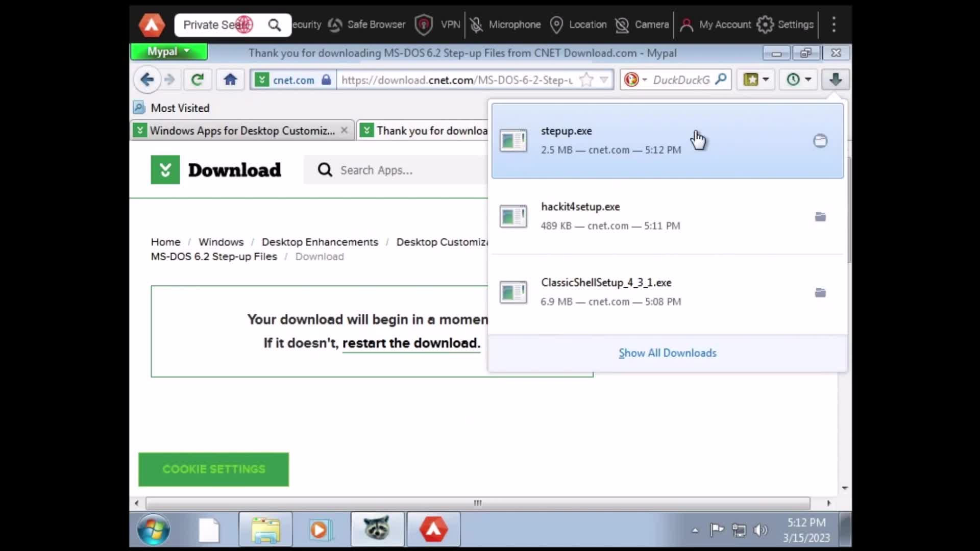Click the horizontal scrollbar thumb

pos(478,503)
